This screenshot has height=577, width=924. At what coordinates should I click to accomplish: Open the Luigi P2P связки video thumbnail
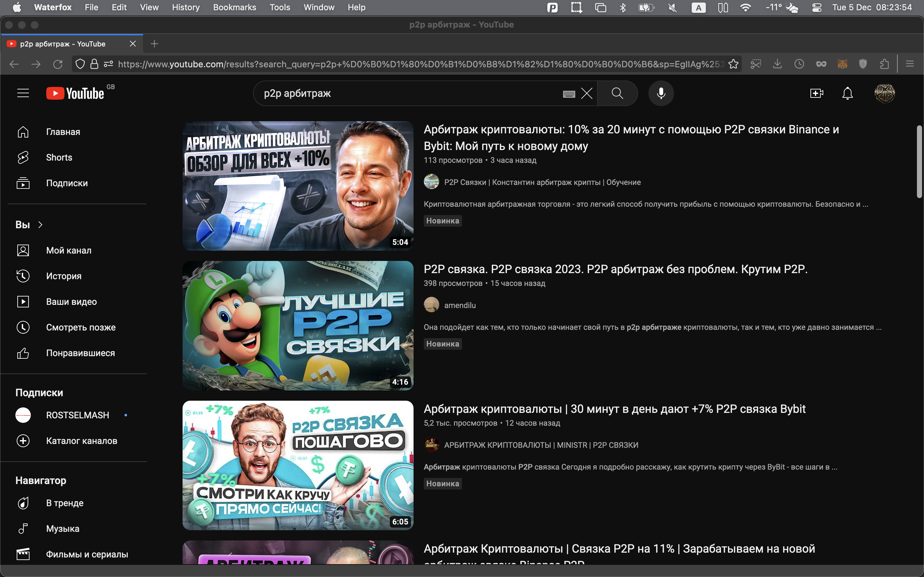click(298, 325)
